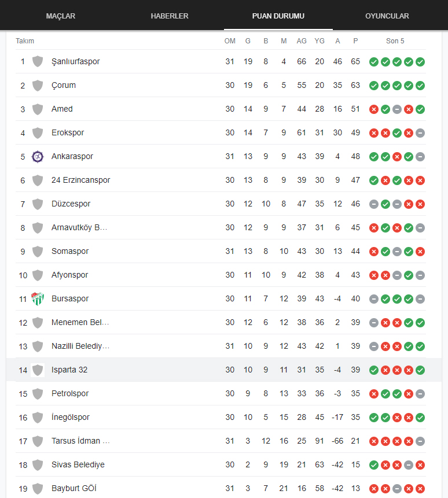This screenshot has width=448, height=498.
Task: Open the 24 Erzincanspor team page
Action: (80, 180)
